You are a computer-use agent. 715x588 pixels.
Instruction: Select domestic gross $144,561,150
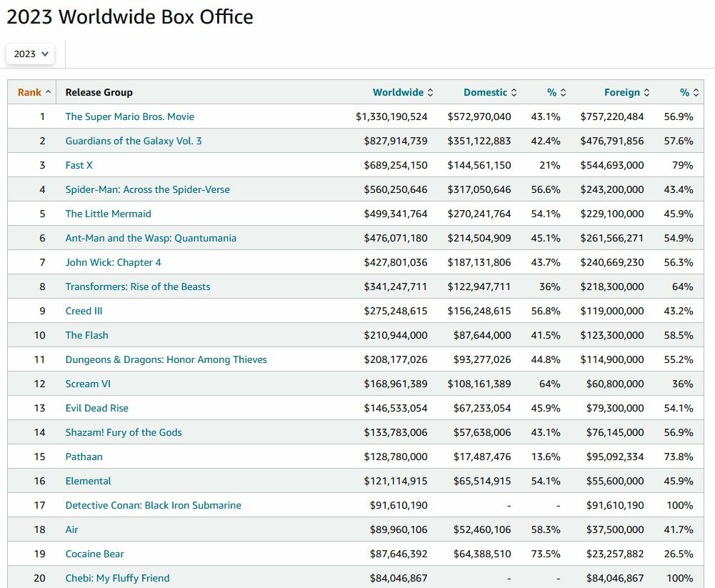(479, 165)
